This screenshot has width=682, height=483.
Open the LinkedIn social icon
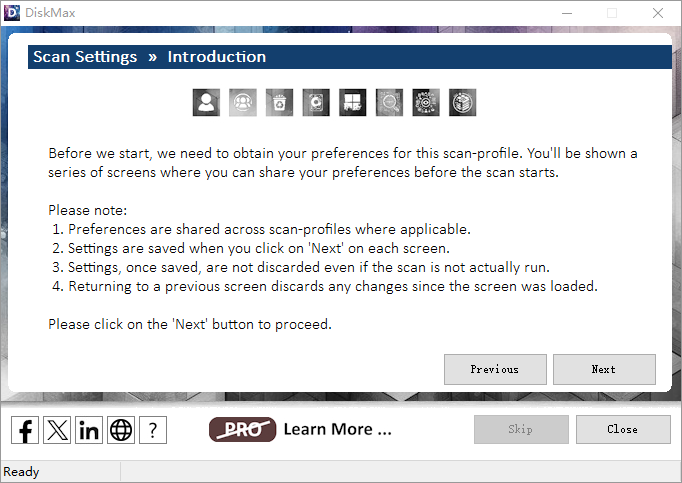point(89,430)
